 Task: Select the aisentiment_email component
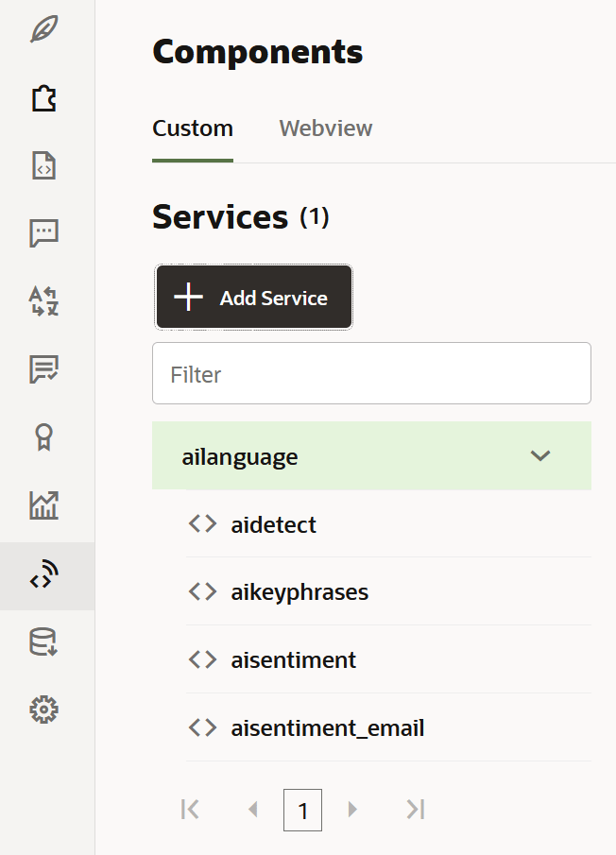[327, 728]
